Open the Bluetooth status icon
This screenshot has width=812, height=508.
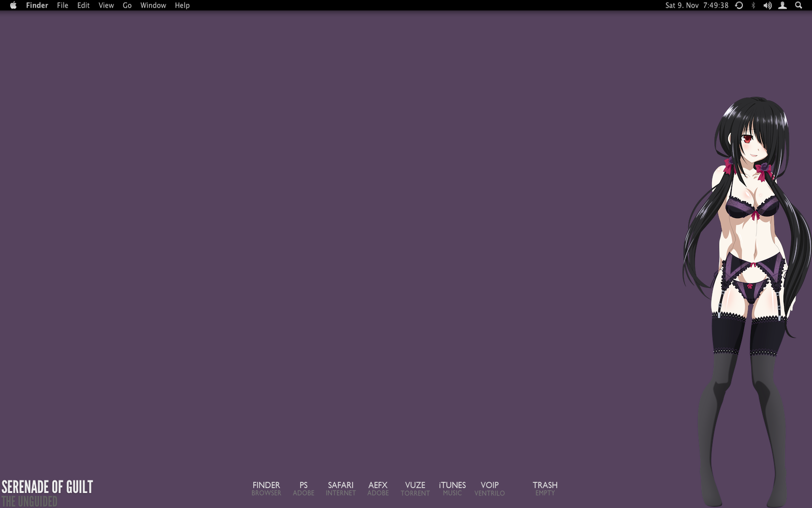(x=753, y=5)
